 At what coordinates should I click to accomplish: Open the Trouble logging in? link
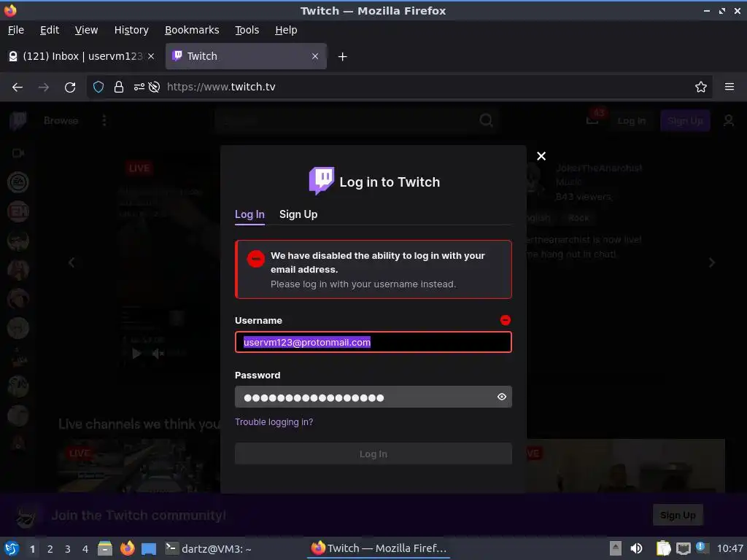coord(274,422)
